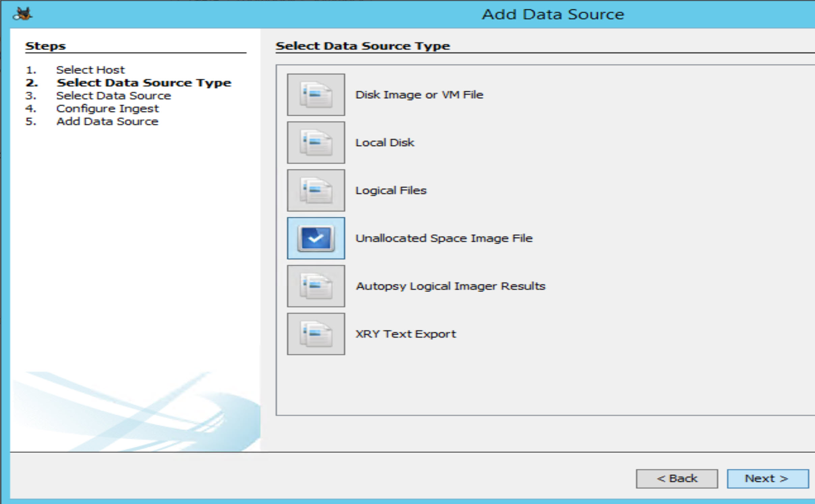Viewport: 815px width, 504px height.
Task: Select the Logical Files icon
Action: click(316, 190)
